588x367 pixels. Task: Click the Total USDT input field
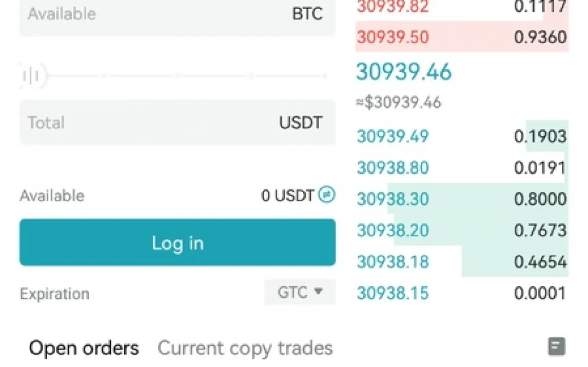tap(177, 123)
